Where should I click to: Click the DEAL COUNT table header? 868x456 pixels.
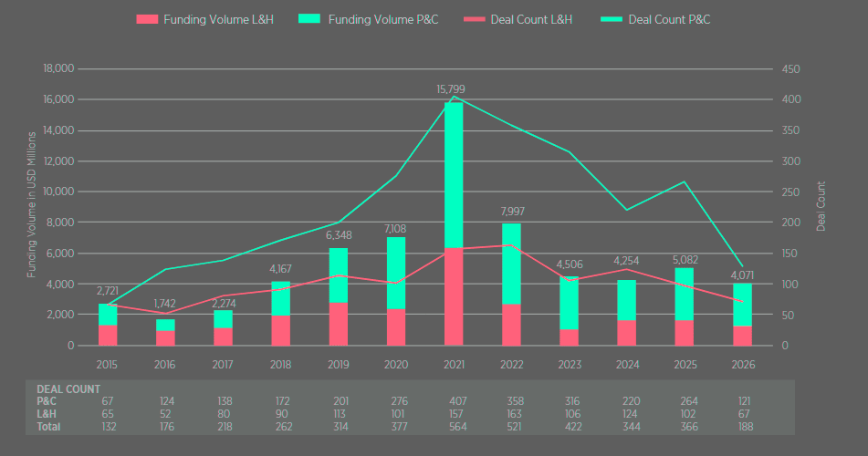click(68, 389)
